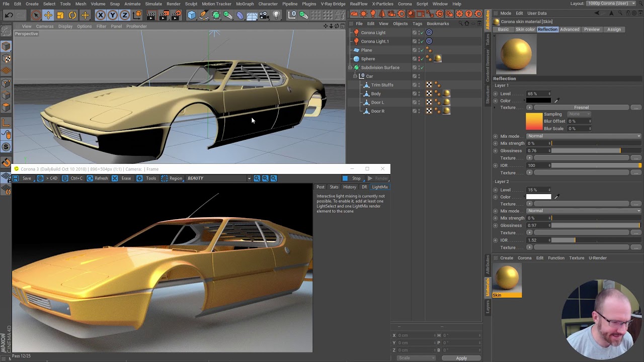Add a Floor environment object icon

pyautogui.click(x=253, y=15)
